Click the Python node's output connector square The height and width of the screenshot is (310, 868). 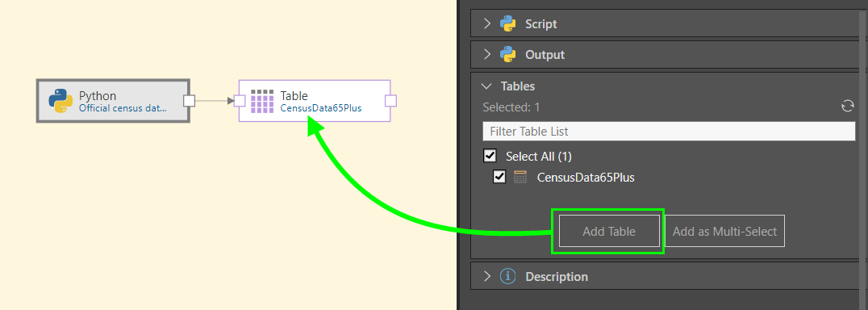pyautogui.click(x=190, y=101)
